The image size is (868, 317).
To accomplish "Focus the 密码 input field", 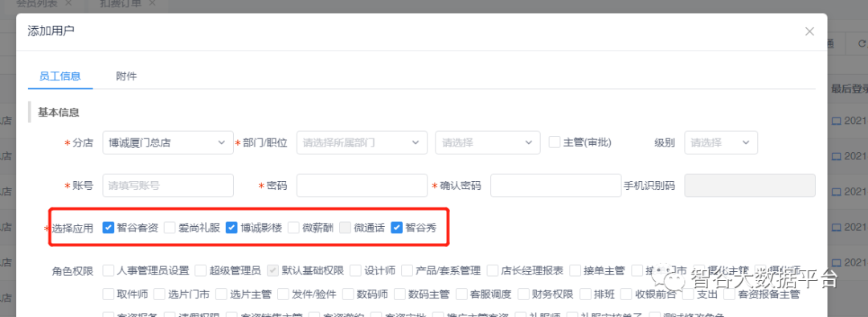I will point(362,185).
